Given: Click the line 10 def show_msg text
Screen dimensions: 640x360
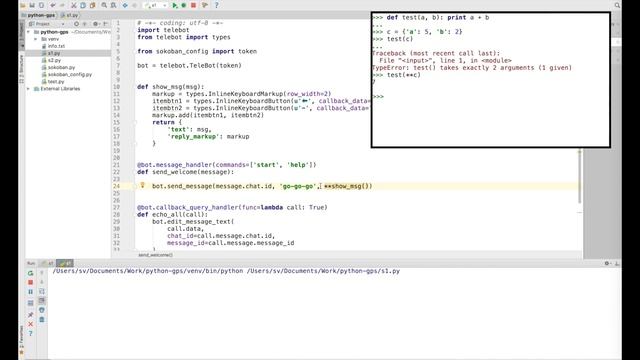Looking at the screenshot, I should (x=171, y=87).
